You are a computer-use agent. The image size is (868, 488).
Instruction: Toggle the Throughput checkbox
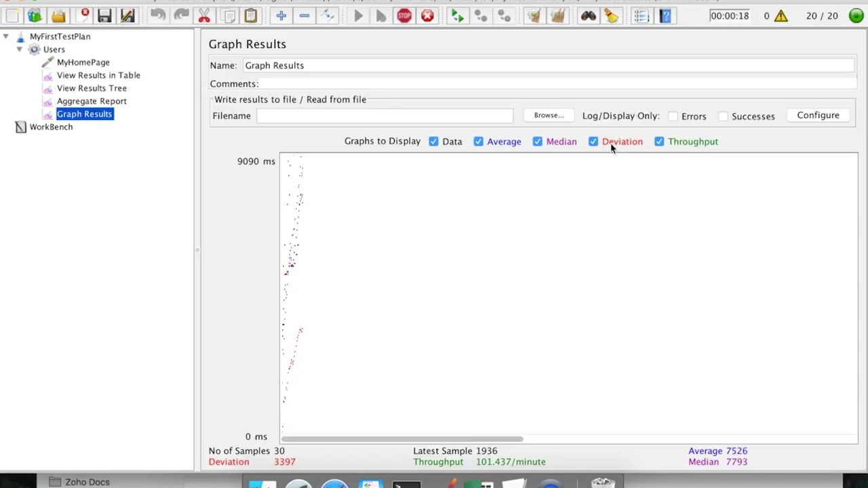pos(659,142)
